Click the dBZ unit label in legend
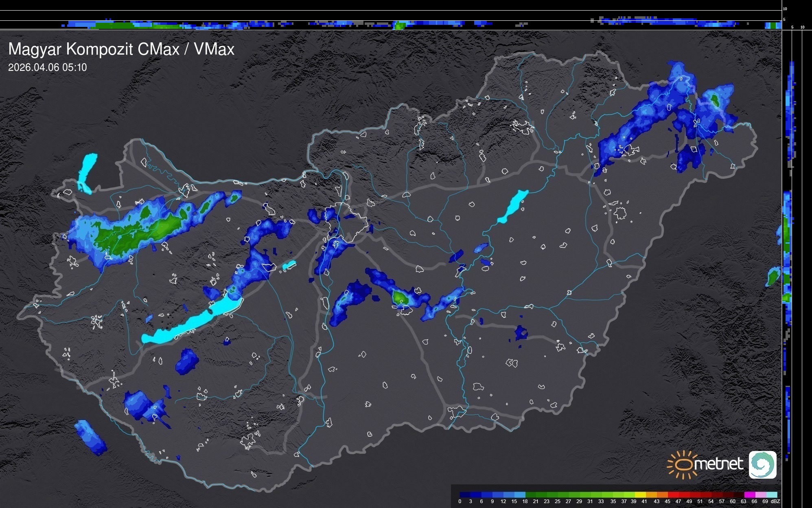Screen dimensions: 812x508 point(775,501)
